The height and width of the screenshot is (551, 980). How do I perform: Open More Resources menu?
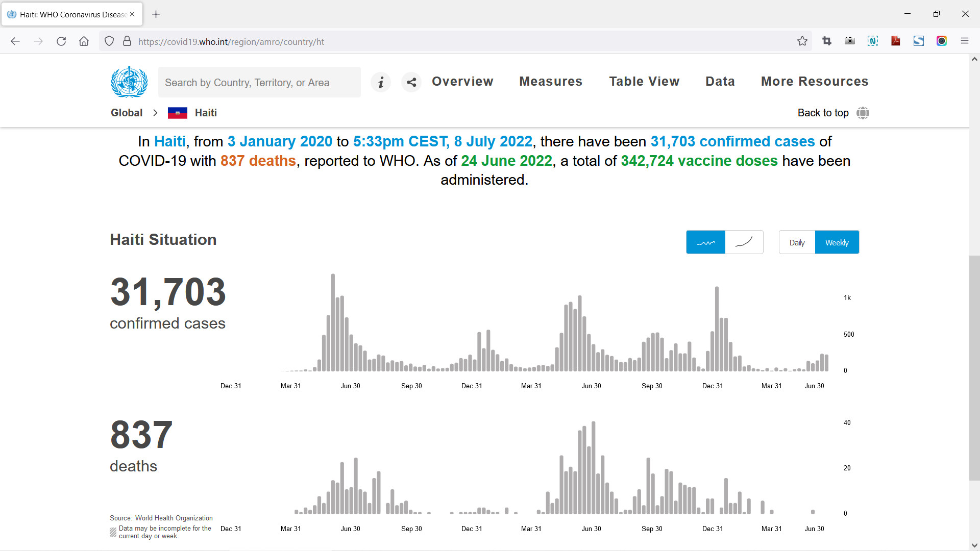point(815,82)
